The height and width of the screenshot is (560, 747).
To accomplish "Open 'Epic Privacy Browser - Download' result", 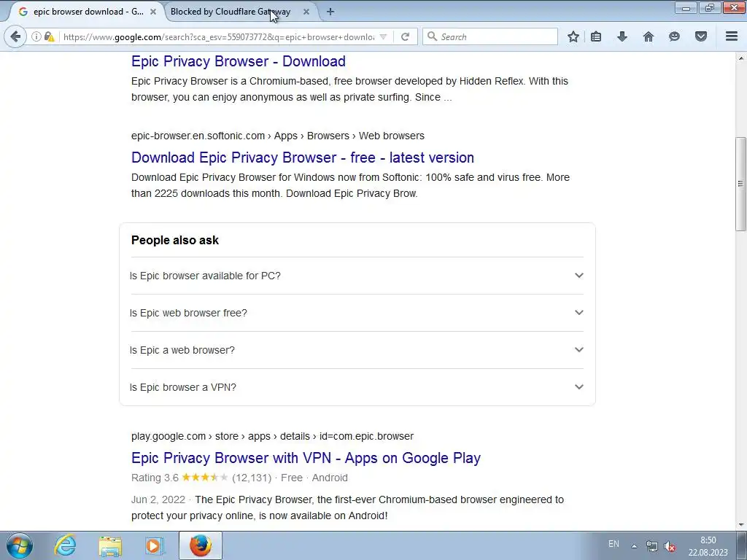I will (x=239, y=61).
